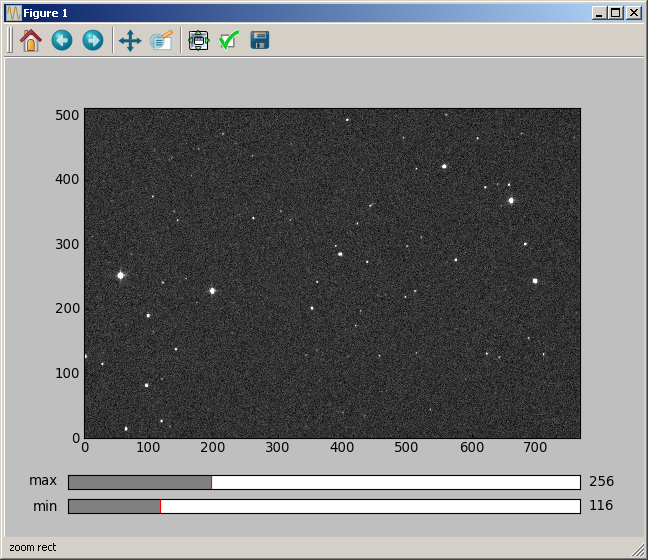This screenshot has height=560, width=648.
Task: Reset the view with the Home icon
Action: click(31, 41)
